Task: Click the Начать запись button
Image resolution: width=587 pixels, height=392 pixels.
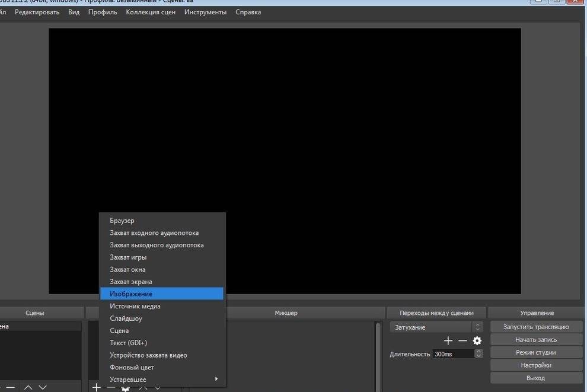Action: coord(536,340)
